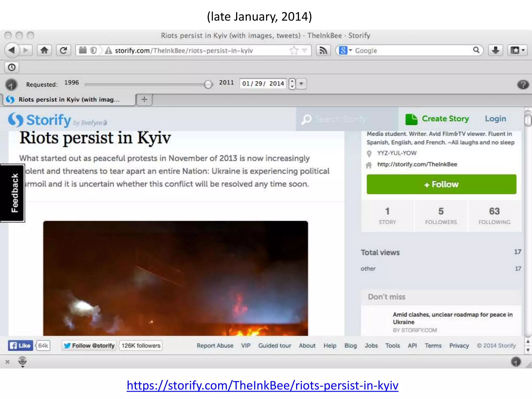Click the Report Abuse footer link
This screenshot has width=532, height=399.
pyautogui.click(x=215, y=346)
